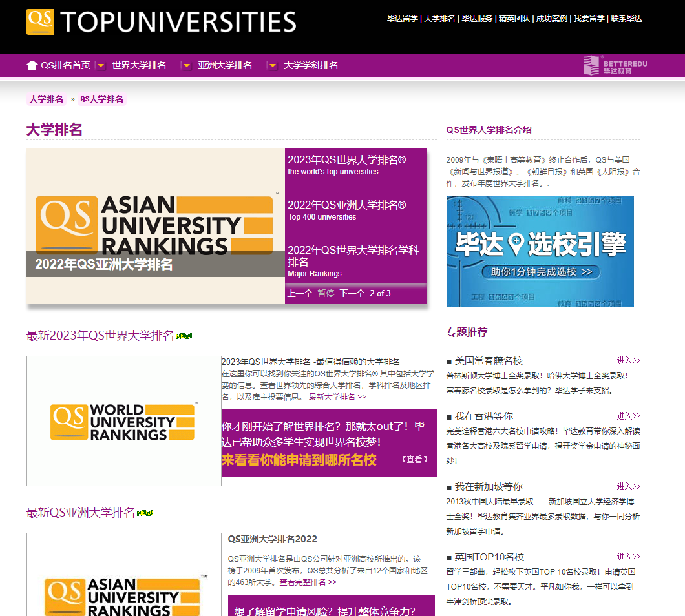685x616 pixels.
Task: Open the BETTEREDU 毕达教育 logo icon
Action: click(590, 65)
